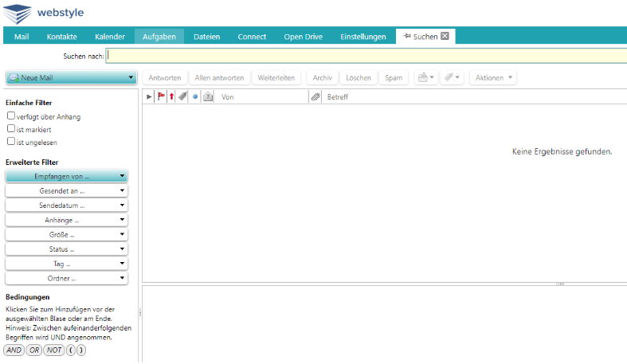Check the 'ist markiert' filter

tap(11, 129)
